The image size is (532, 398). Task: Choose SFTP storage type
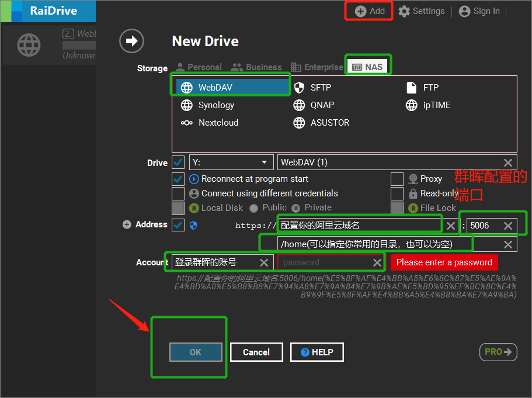tap(312, 88)
